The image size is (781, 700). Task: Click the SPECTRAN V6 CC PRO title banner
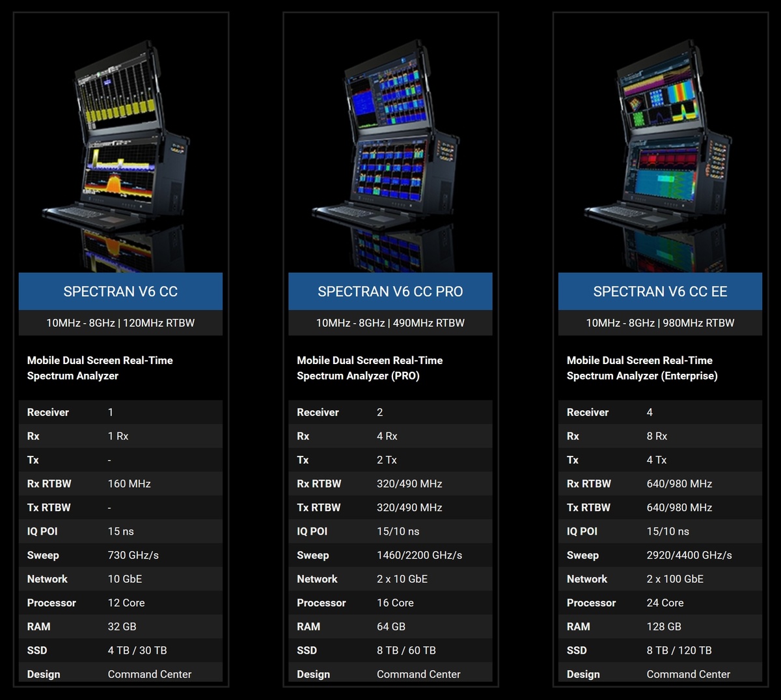tap(390, 291)
